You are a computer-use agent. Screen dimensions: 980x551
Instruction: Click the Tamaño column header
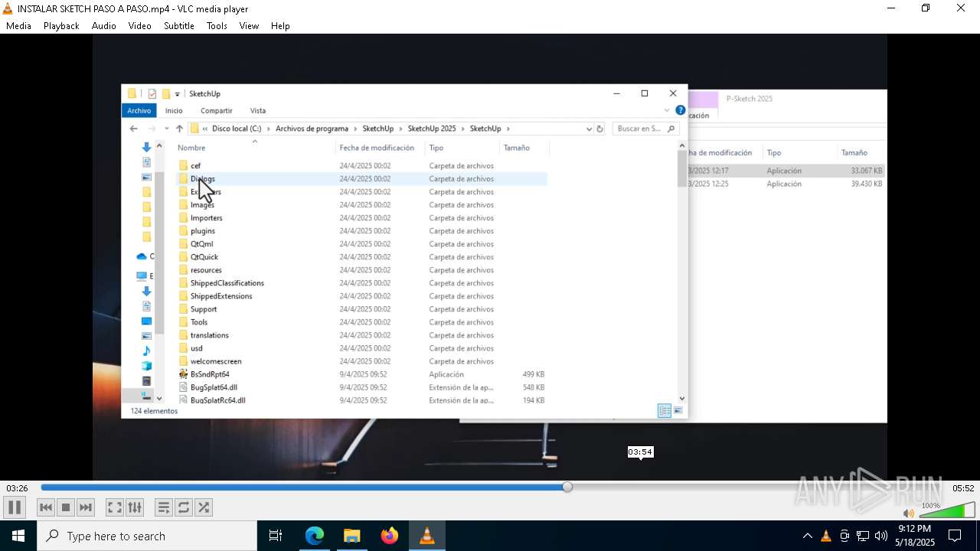pos(517,148)
